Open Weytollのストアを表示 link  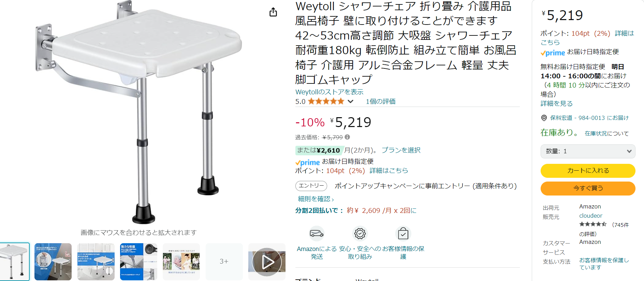pos(329,92)
